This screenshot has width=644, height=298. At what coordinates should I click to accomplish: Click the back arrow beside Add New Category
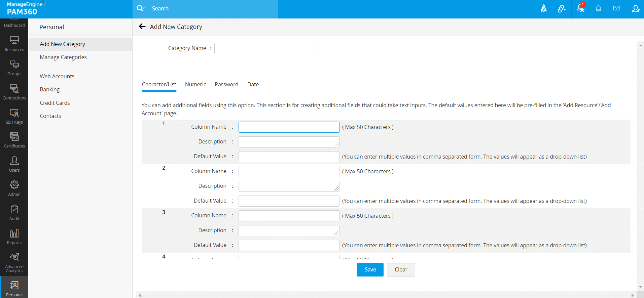coord(142,27)
